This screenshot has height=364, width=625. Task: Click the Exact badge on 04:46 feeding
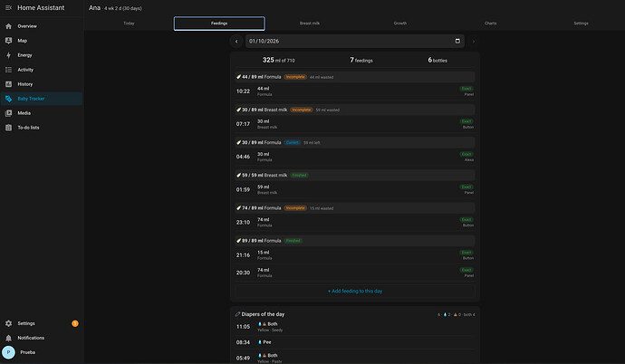click(466, 154)
